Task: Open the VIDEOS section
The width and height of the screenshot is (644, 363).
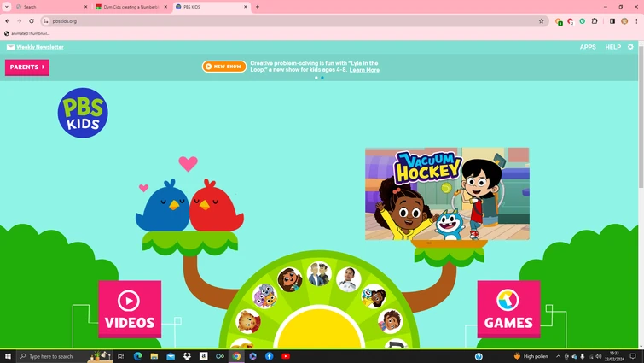Action: click(x=130, y=309)
